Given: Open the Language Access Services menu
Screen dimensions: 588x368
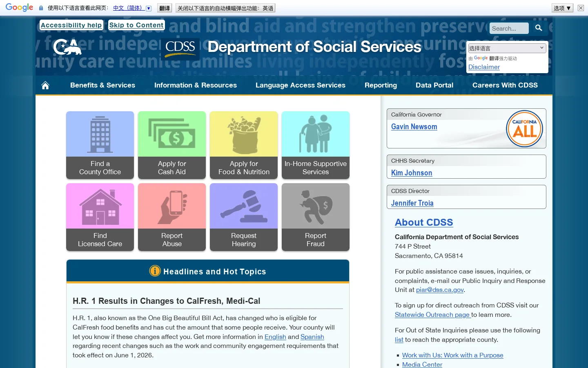Looking at the screenshot, I should pyautogui.click(x=301, y=85).
